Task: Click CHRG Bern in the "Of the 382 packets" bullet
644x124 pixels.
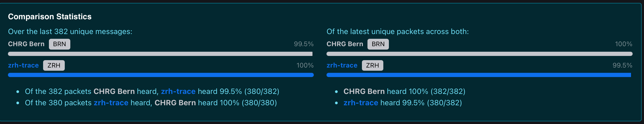Action: tap(114, 92)
